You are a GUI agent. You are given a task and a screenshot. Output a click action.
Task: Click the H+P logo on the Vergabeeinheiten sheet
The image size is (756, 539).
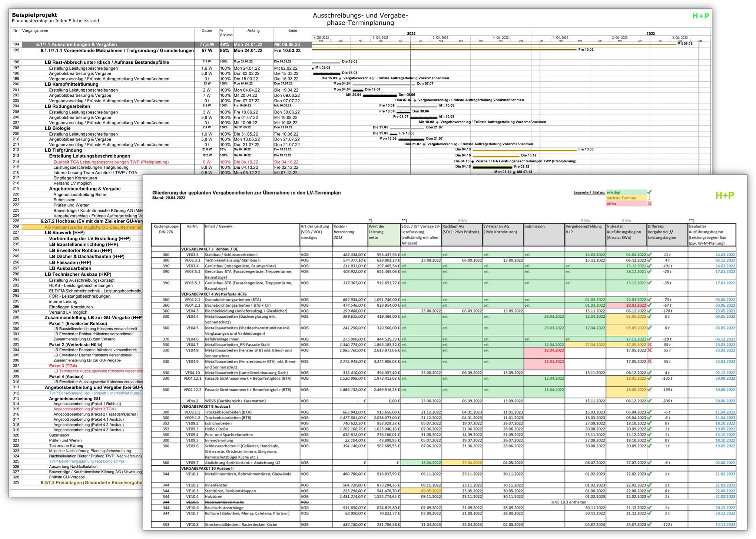[724, 195]
